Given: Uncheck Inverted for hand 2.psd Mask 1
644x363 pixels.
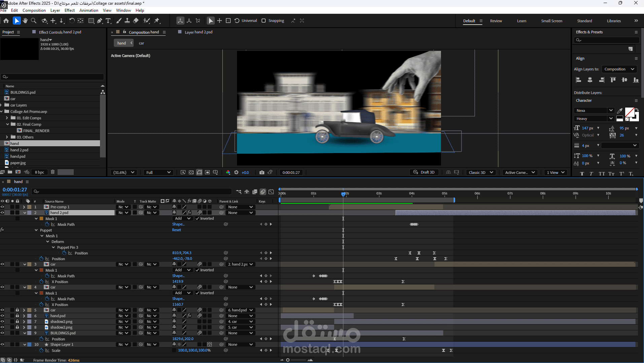Looking at the screenshot, I should [x=197, y=218].
